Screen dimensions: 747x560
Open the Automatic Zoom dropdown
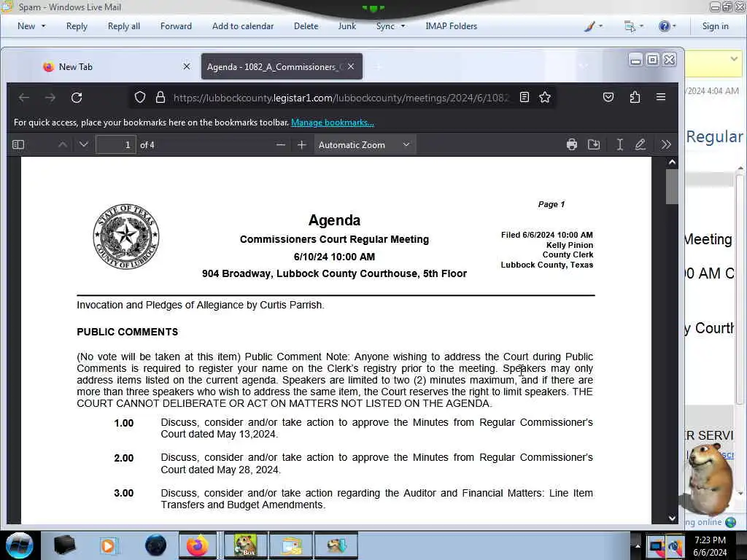[x=365, y=145]
